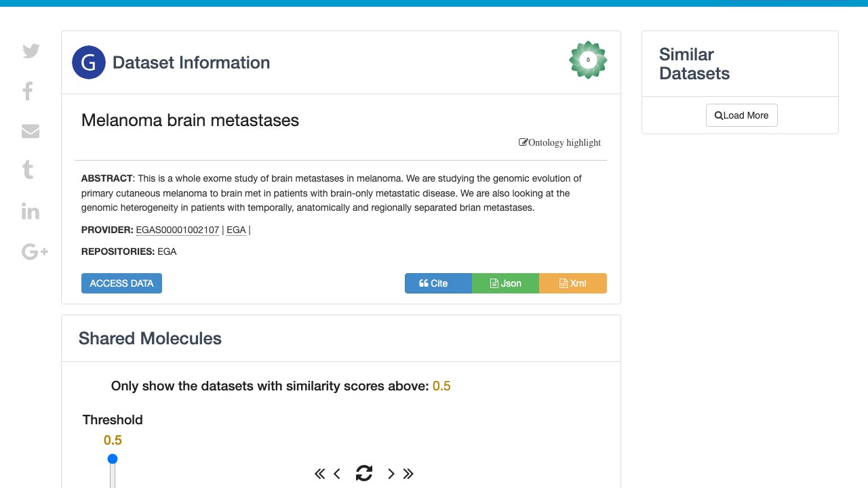The width and height of the screenshot is (868, 488).
Task: Open the Cite button
Action: tap(438, 283)
